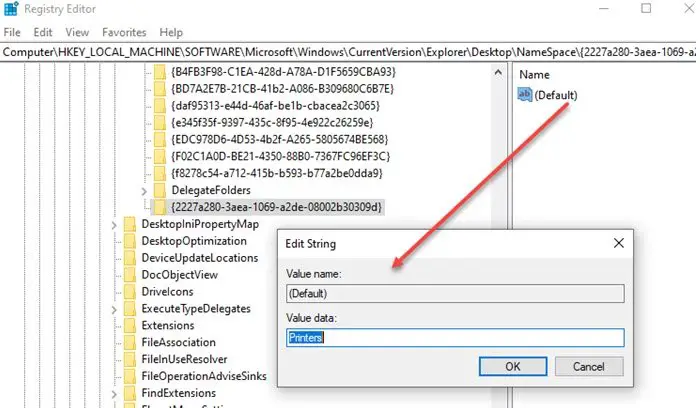Click the registry path address bar
This screenshot has width=700, height=408.
pyautogui.click(x=348, y=52)
